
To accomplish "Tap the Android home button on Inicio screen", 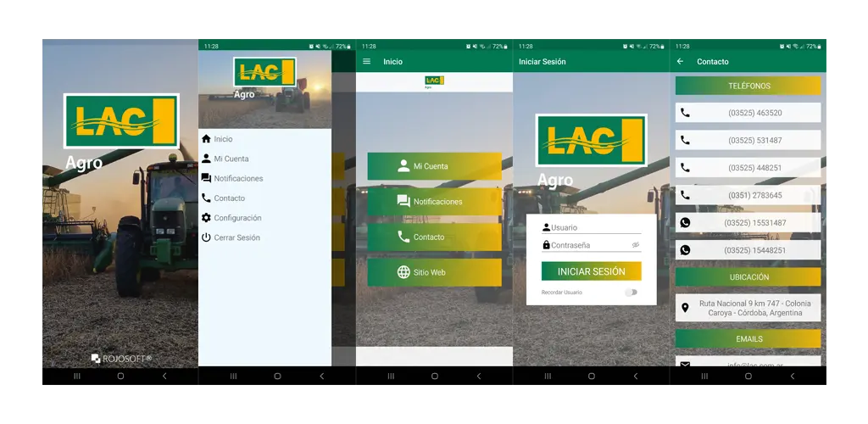I will click(x=435, y=376).
